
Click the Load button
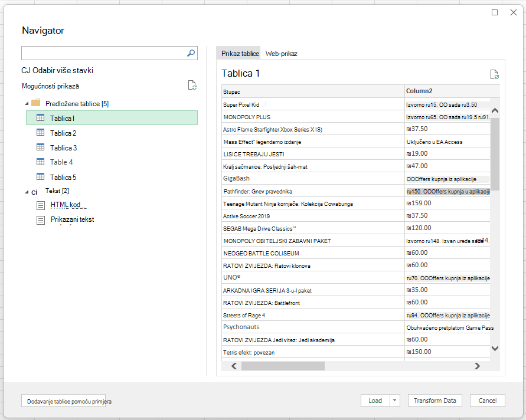[x=375, y=401]
